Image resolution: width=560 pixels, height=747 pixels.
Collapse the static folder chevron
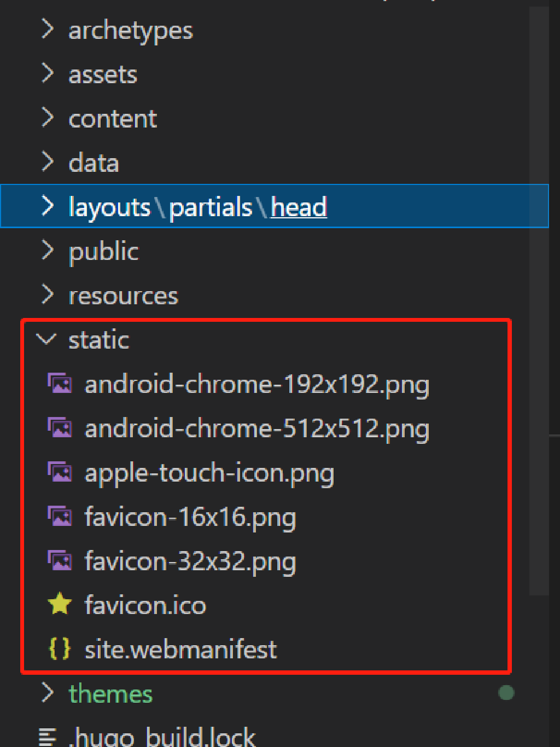[46, 339]
